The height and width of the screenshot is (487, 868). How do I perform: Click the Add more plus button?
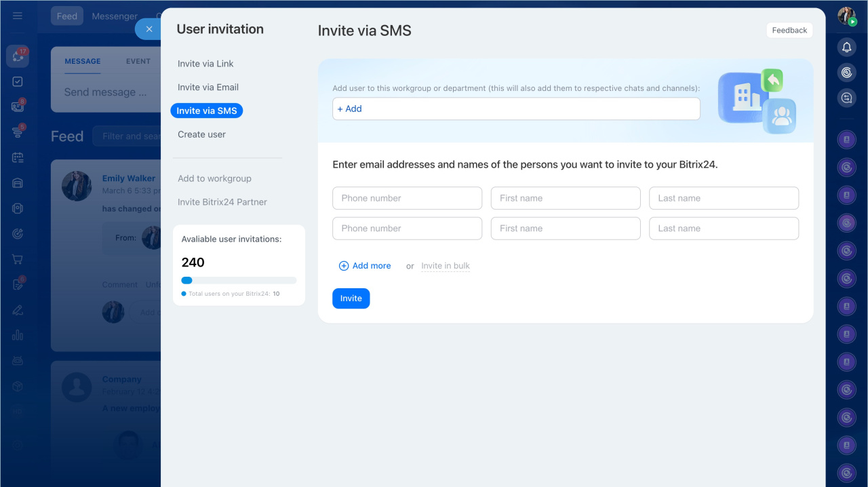[365, 266]
